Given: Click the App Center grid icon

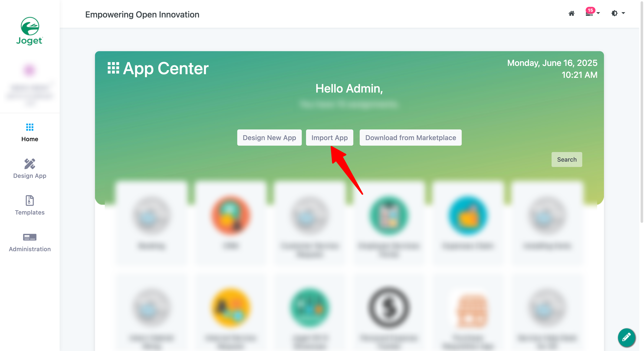Looking at the screenshot, I should pos(113,68).
